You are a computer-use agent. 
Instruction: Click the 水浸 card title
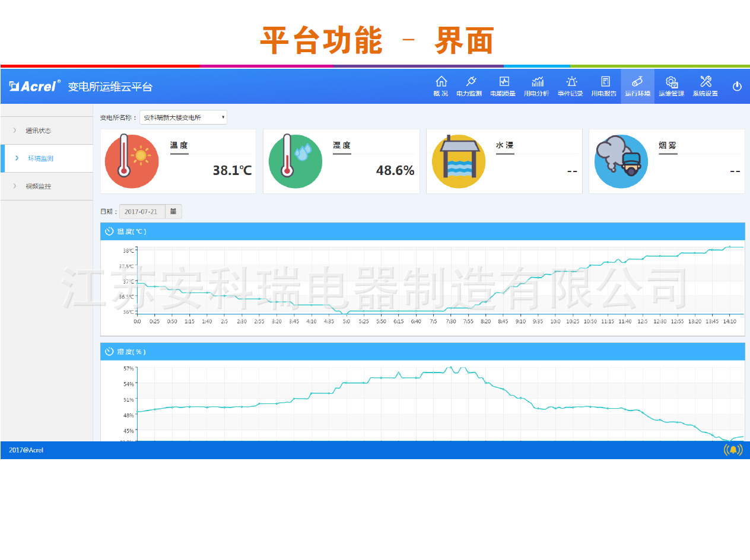[504, 145]
